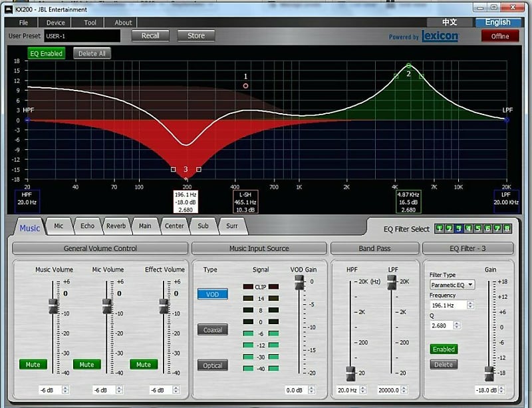This screenshot has width=532, height=408.
Task: Click the LPF point on the graph
Action: [507, 120]
